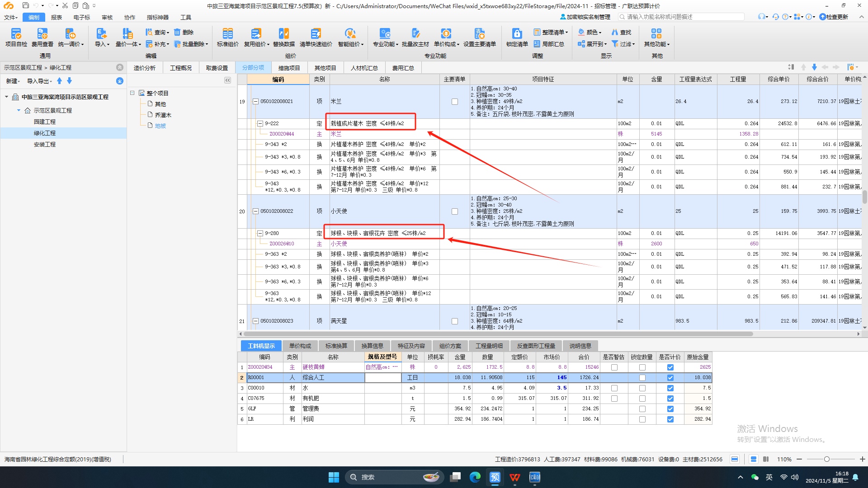
Task: Select 乔灌木 tree node
Action: point(163,115)
